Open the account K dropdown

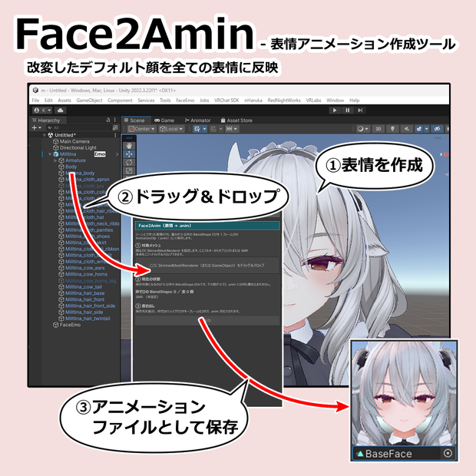pos(42,111)
